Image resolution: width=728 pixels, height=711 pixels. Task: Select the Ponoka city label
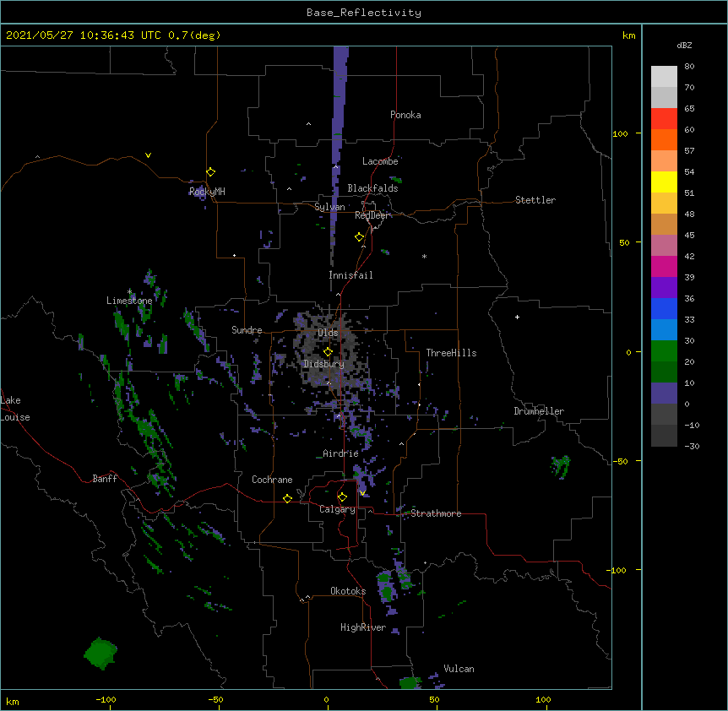[405, 115]
